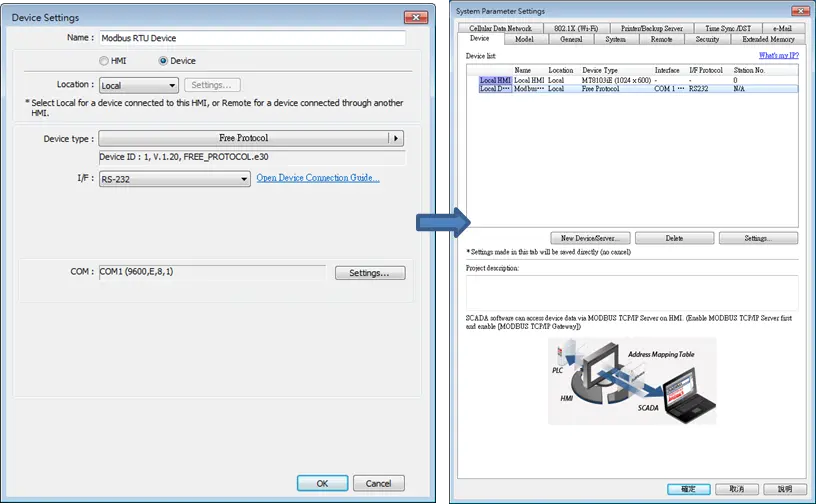Screen dimensions: 816x504
Task: Click the RS232 protocol cell
Action: [x=698, y=89]
